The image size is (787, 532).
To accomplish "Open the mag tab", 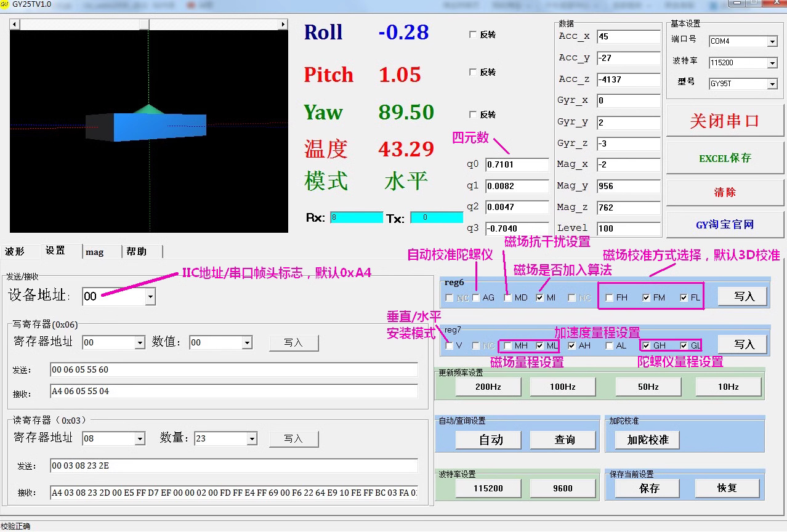I will click(x=95, y=252).
